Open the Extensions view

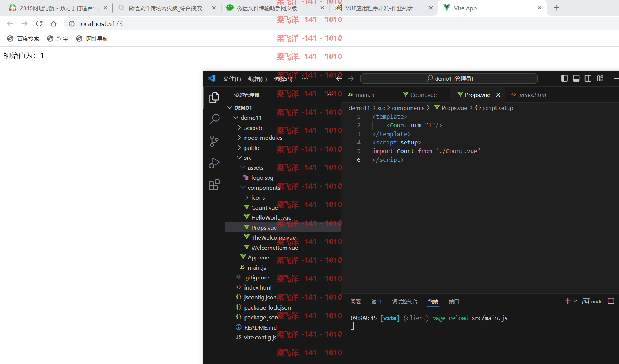214,185
